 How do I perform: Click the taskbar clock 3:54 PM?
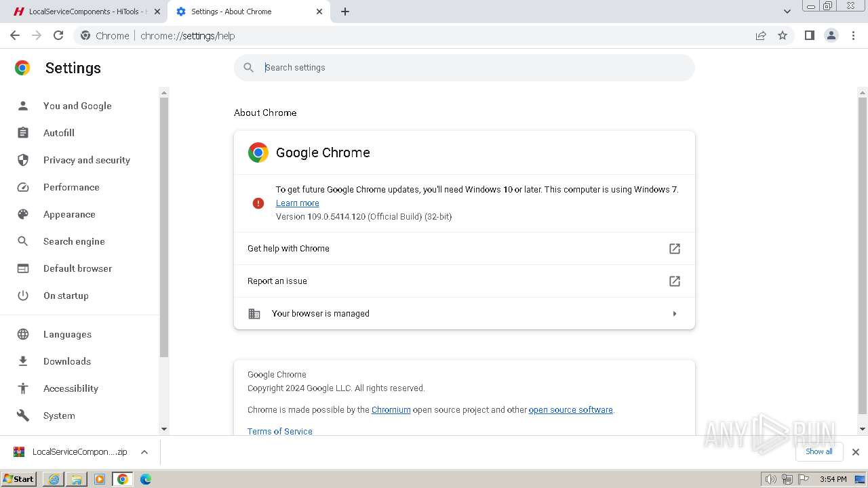click(833, 479)
